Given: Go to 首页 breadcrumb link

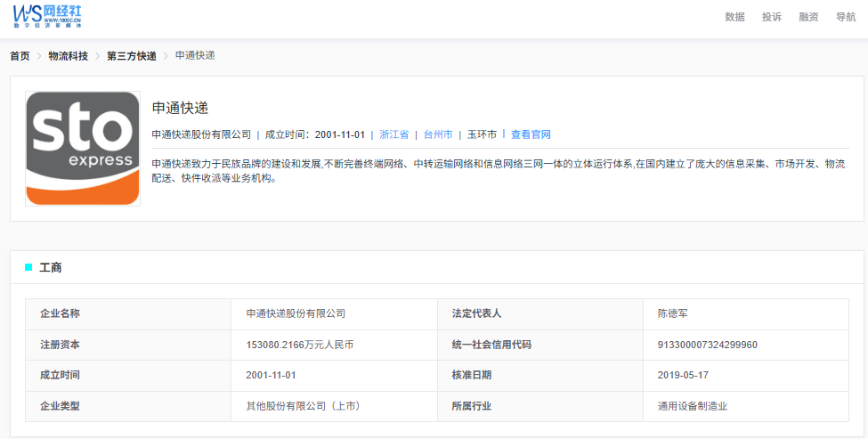Looking at the screenshot, I should [x=20, y=56].
